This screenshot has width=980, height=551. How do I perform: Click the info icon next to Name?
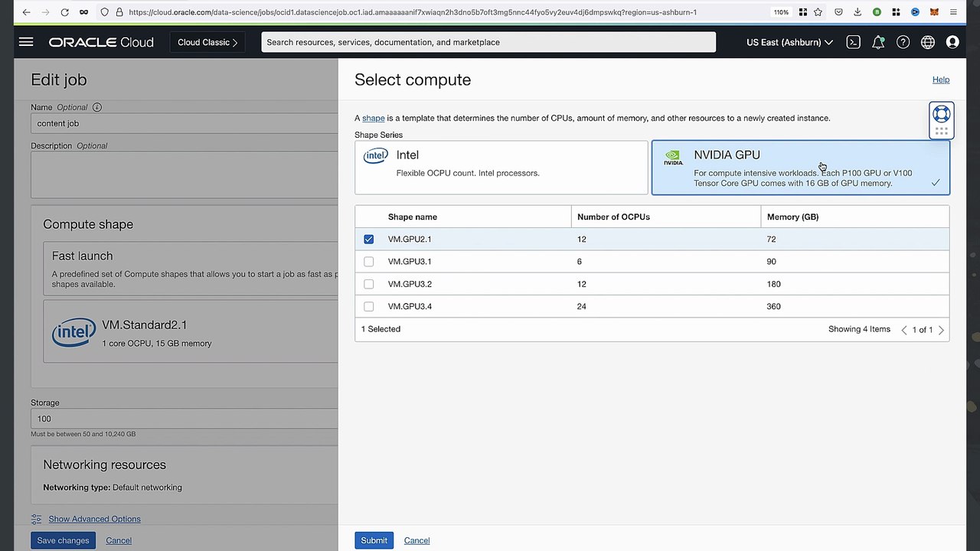(x=97, y=107)
